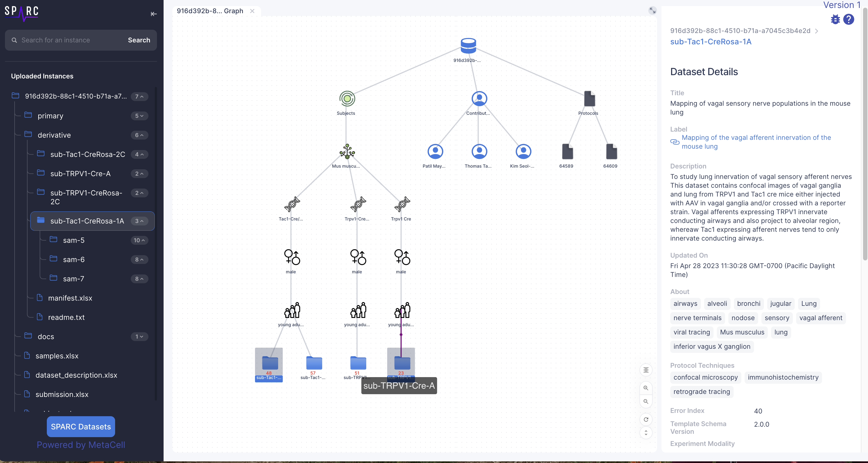868x463 pixels.
Task: Close the 916d392b Graph tab
Action: (252, 11)
